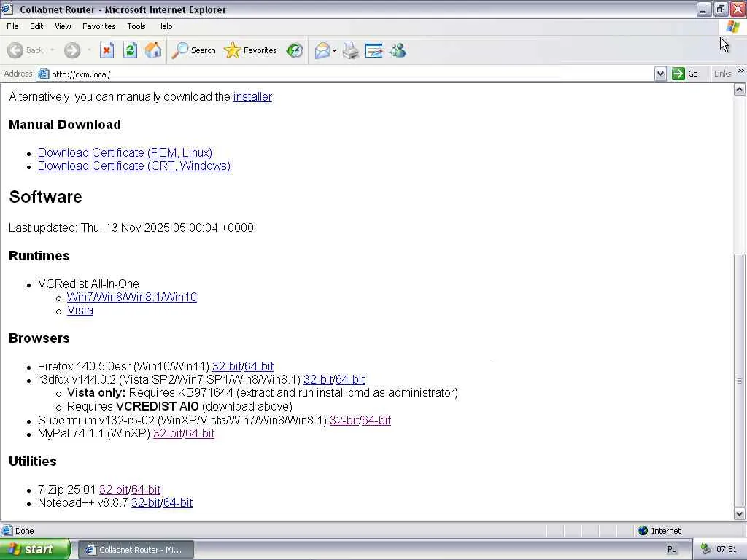Click the Go button
747x560 pixels.
tap(684, 74)
